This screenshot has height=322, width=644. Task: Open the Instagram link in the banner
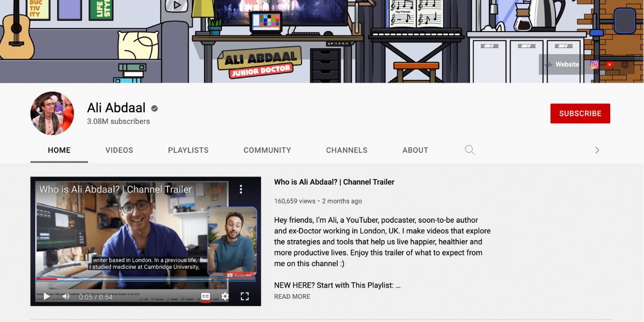(594, 64)
